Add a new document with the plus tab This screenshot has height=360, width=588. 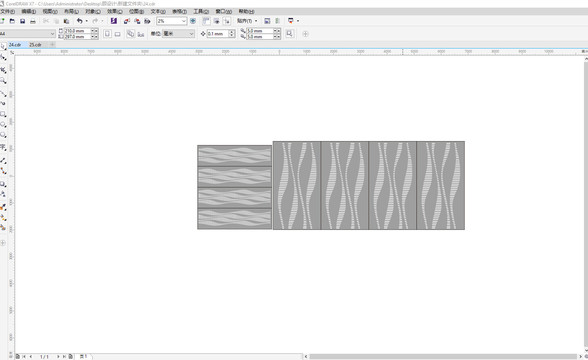(52, 45)
